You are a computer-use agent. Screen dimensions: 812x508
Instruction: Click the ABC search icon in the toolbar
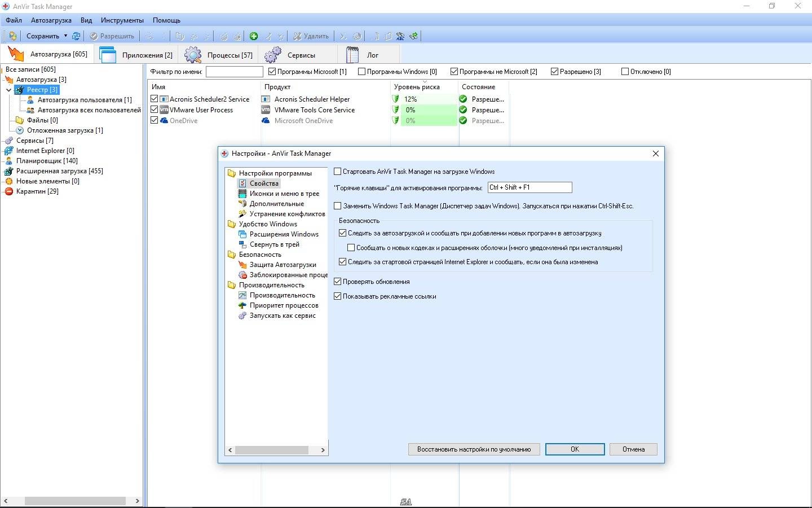pos(400,36)
